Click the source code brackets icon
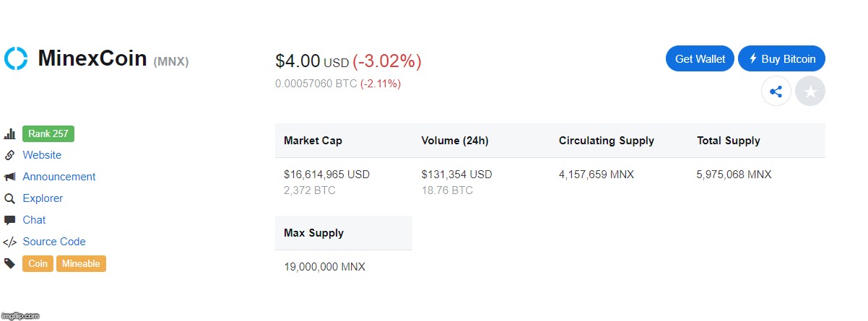This screenshot has height=321, width=868. (10, 242)
